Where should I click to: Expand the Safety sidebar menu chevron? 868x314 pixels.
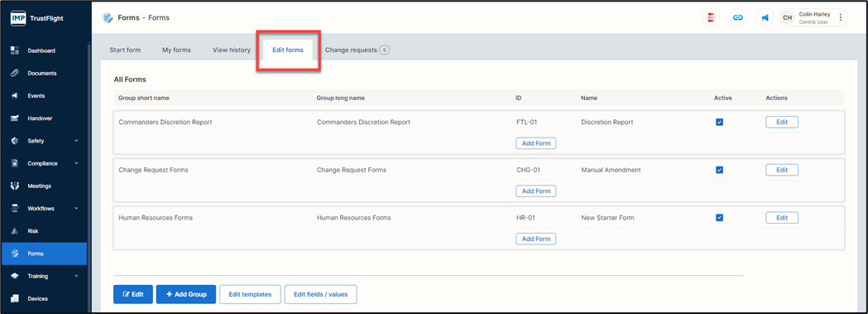click(x=76, y=141)
